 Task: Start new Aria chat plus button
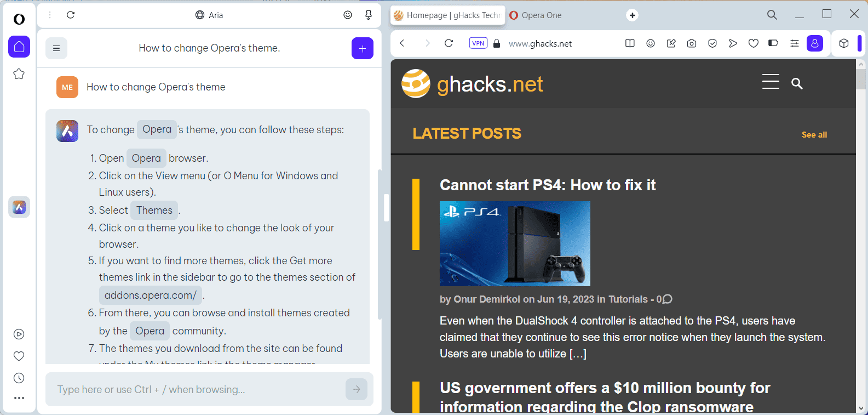pyautogui.click(x=363, y=48)
